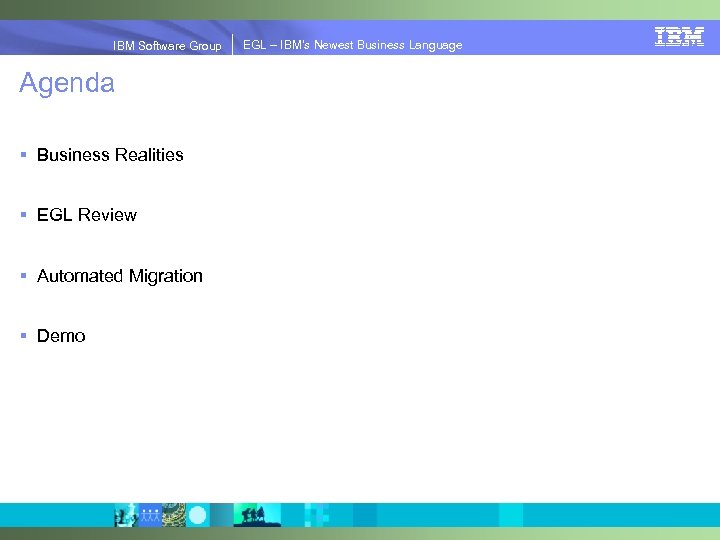Select the 'Business Realities' bullet text
Viewport: 720px width, 540px height.
click(x=110, y=155)
